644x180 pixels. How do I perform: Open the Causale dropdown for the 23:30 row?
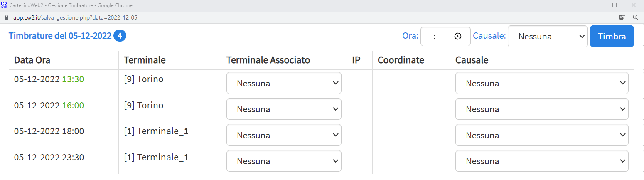pos(542,161)
